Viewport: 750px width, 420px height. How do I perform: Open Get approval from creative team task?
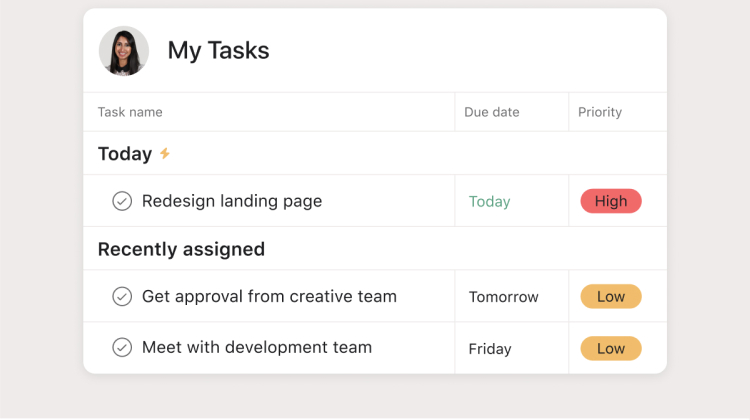(x=269, y=297)
